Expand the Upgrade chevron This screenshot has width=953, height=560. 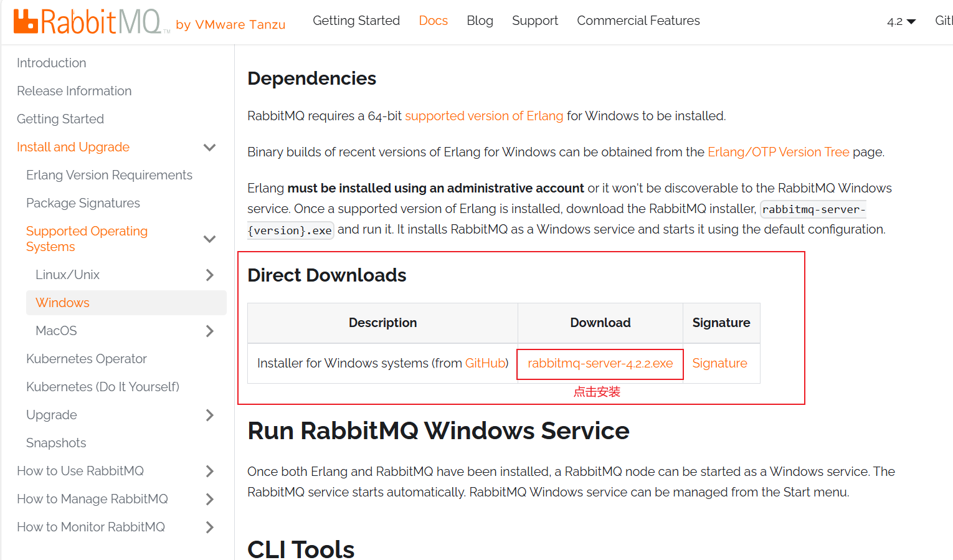pos(210,415)
